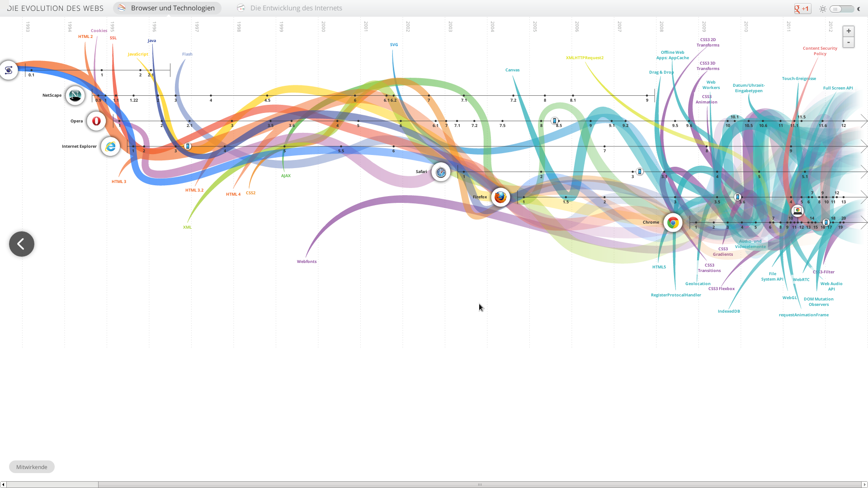Select the XMLHTTPRequest2 label
This screenshot has width=868, height=488.
point(585,58)
